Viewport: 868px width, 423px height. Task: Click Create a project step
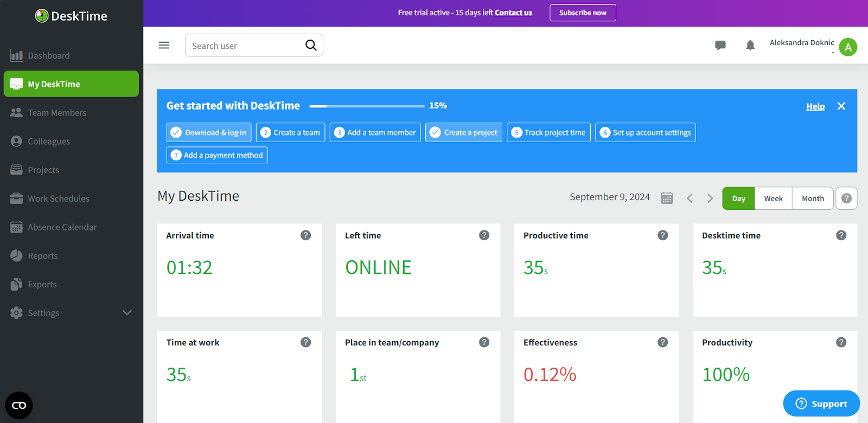(464, 132)
